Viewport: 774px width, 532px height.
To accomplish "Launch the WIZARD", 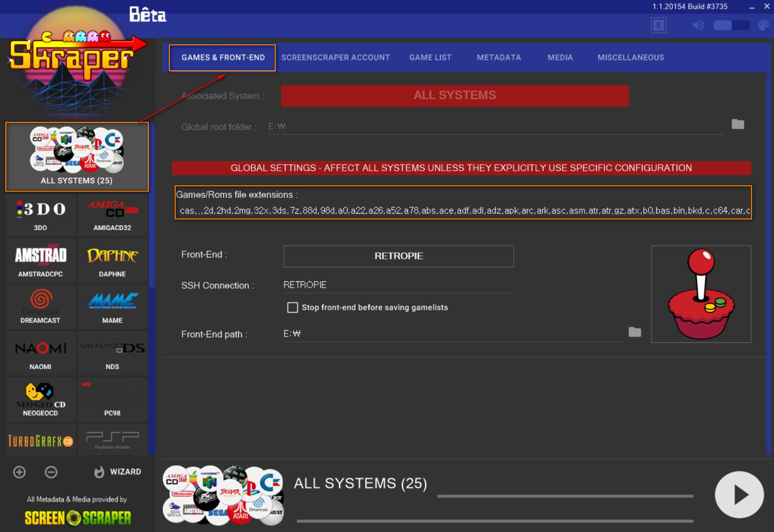I will [x=118, y=472].
